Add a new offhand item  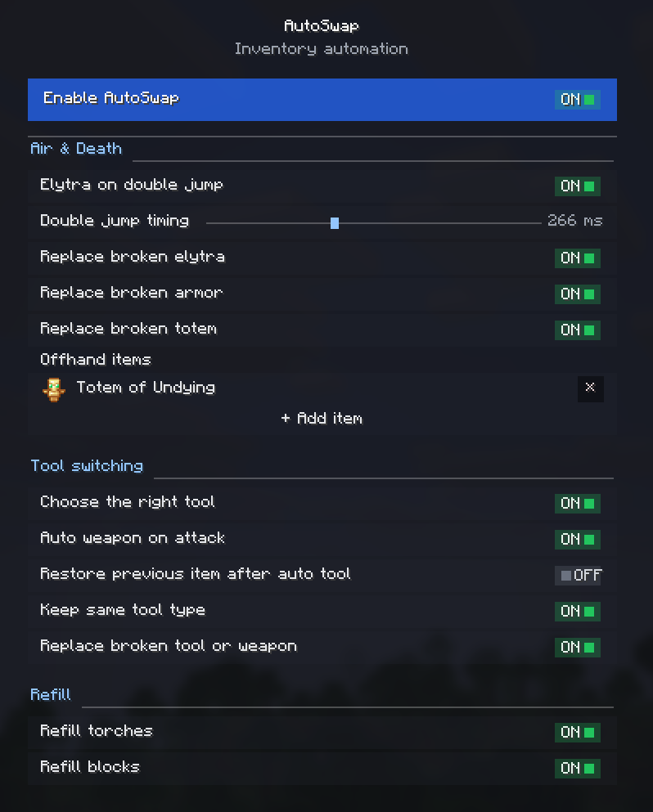point(322,419)
